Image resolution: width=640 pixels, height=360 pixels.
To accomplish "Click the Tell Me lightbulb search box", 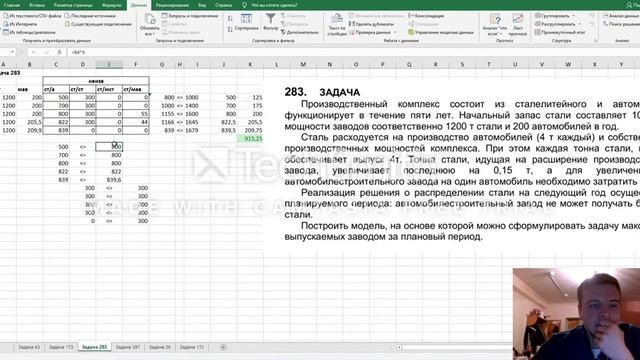I will coord(269,5).
